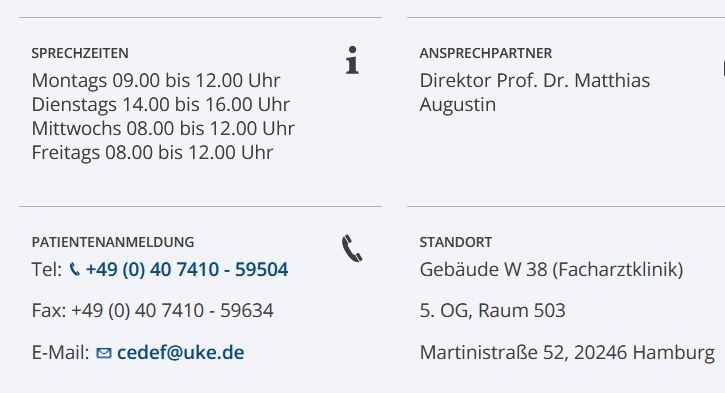Viewport: 725px width, 393px height.
Task: Select the Mittwochs 08.00 bis 12.00 Uhr line
Action: click(163, 129)
